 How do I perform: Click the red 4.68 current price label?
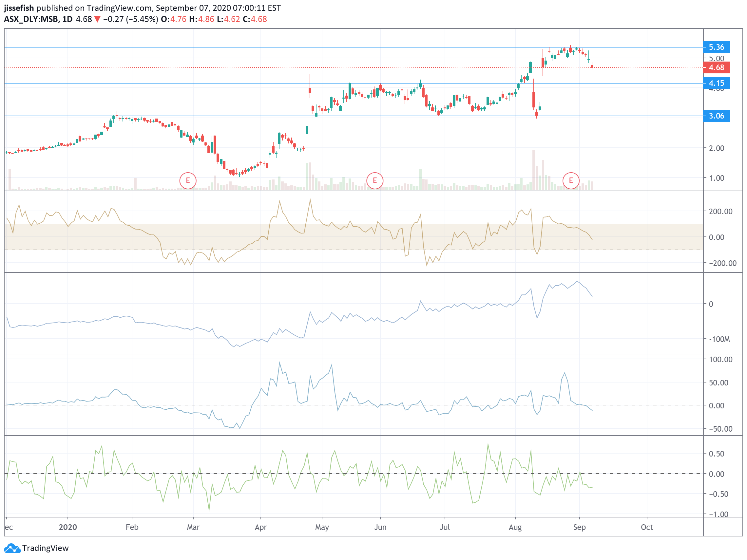[716, 67]
